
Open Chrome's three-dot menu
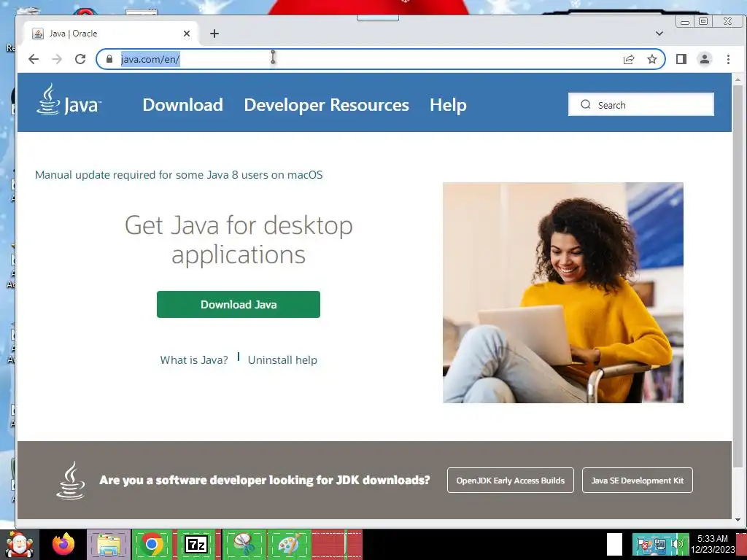point(728,59)
